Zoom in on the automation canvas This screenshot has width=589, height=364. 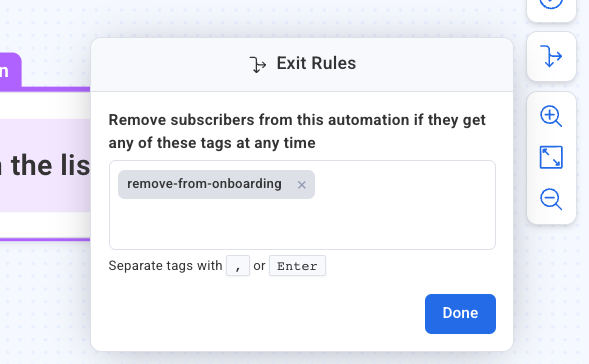pyautogui.click(x=551, y=116)
